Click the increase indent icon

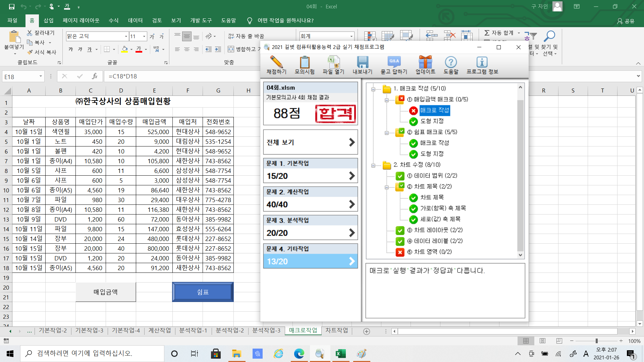218,49
